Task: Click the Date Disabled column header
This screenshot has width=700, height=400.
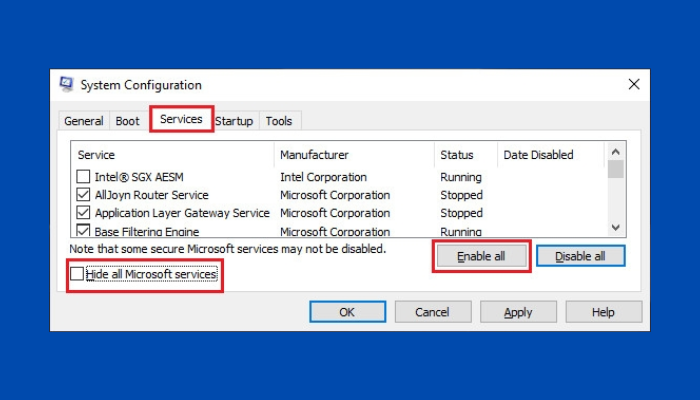Action: click(550, 155)
